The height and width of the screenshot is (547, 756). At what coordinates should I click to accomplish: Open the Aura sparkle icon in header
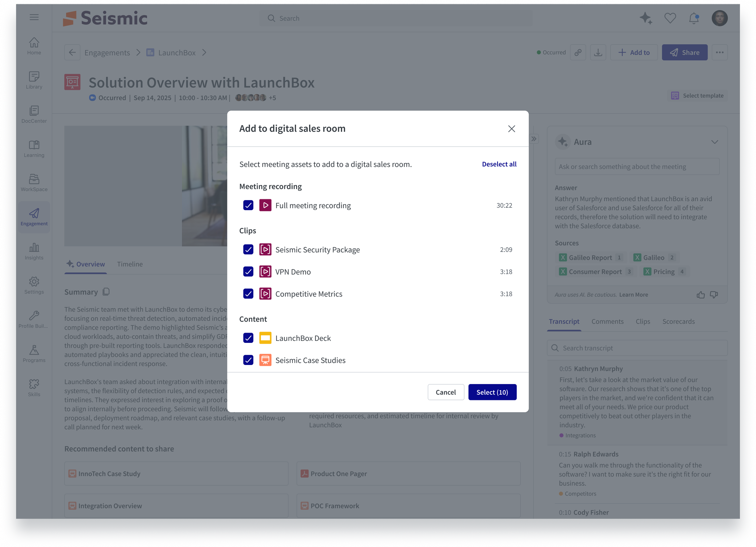tap(646, 18)
